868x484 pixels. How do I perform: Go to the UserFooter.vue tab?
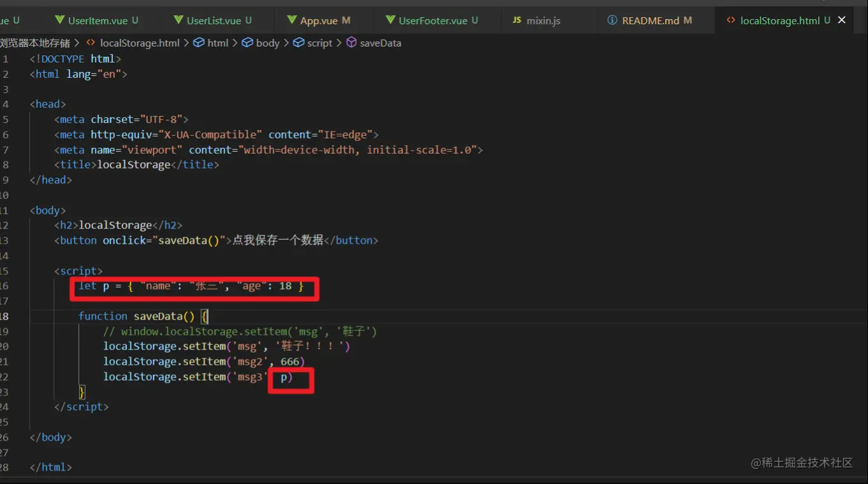click(x=434, y=20)
